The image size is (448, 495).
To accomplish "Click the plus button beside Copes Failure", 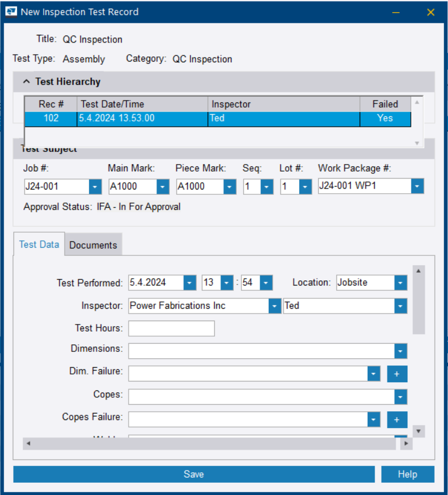I will (397, 419).
